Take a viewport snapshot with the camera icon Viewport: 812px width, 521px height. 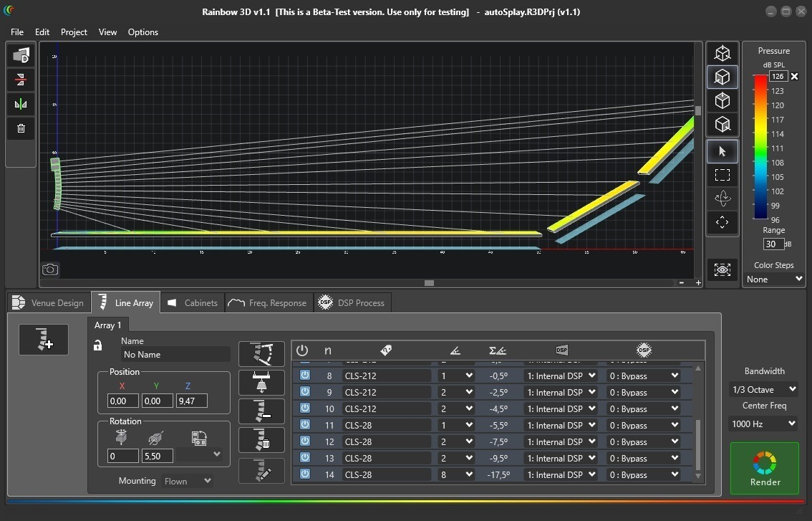50,269
